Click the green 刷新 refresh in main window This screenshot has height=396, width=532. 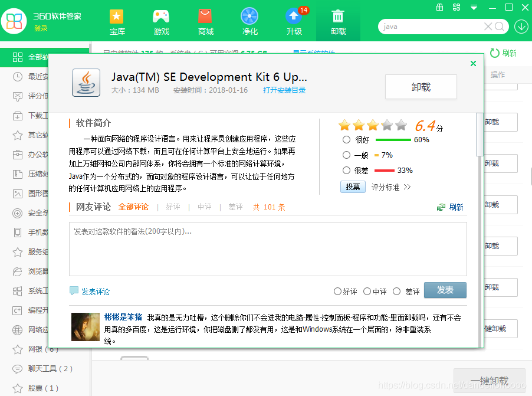pos(503,53)
